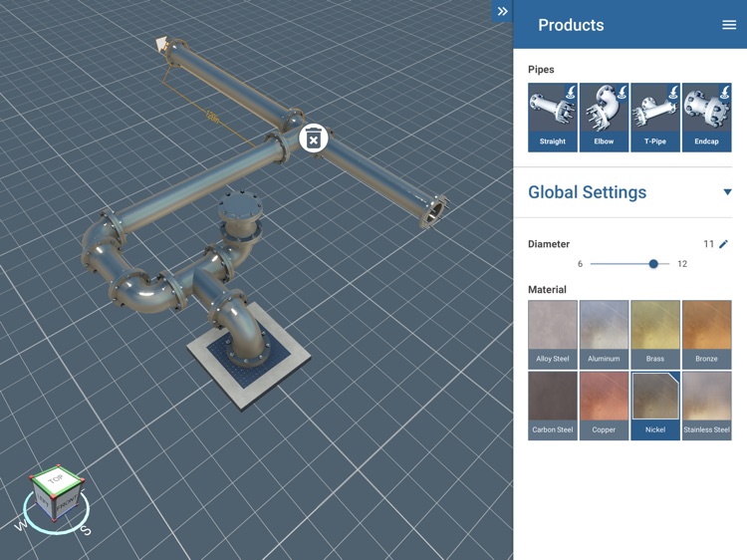747x560 pixels.
Task: Click the TOP face of view cube
Action: pos(56,479)
